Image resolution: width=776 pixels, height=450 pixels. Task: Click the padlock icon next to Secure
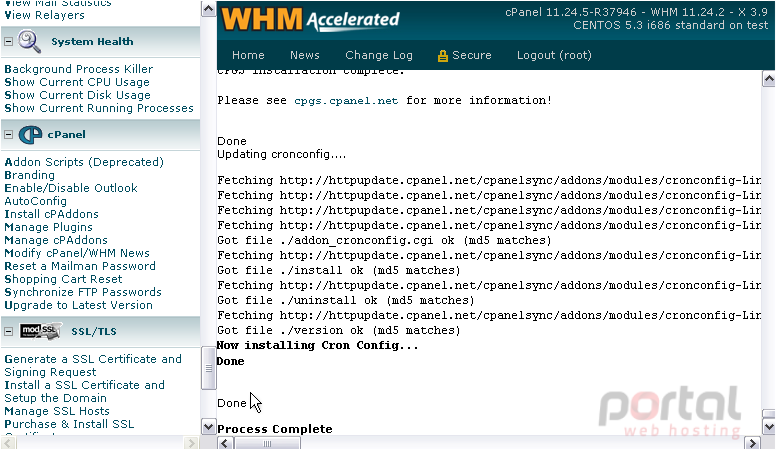(442, 56)
